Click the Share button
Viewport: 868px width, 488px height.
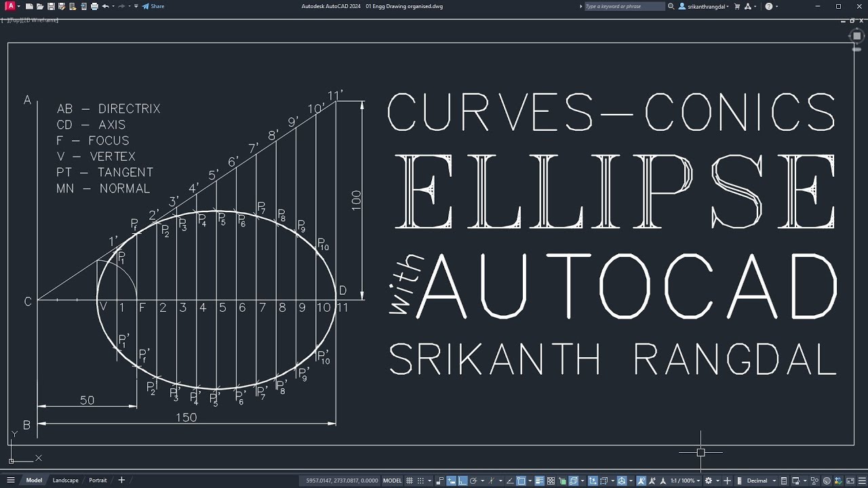pyautogui.click(x=153, y=6)
